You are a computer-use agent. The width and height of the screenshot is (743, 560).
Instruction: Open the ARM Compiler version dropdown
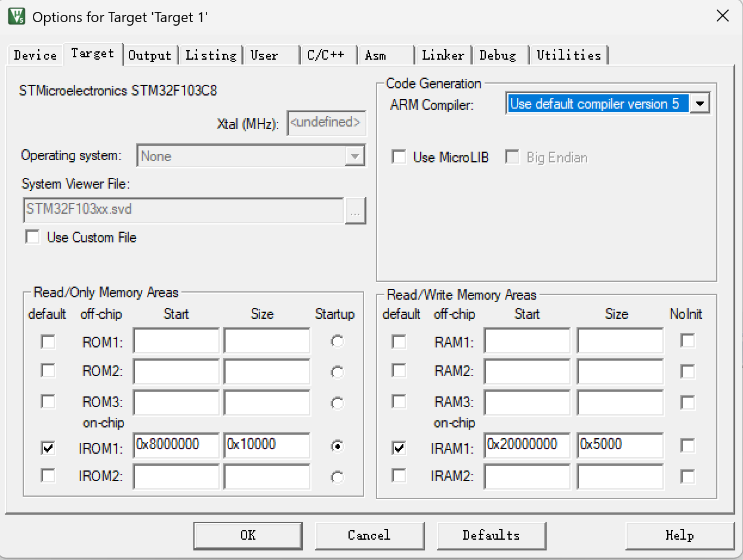[699, 104]
